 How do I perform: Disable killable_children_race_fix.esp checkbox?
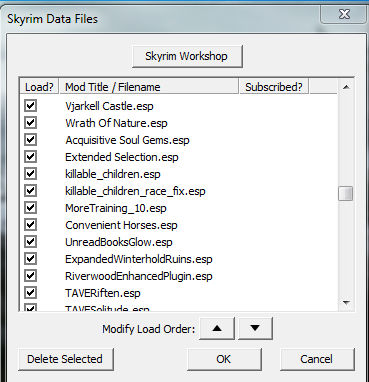pos(31,191)
